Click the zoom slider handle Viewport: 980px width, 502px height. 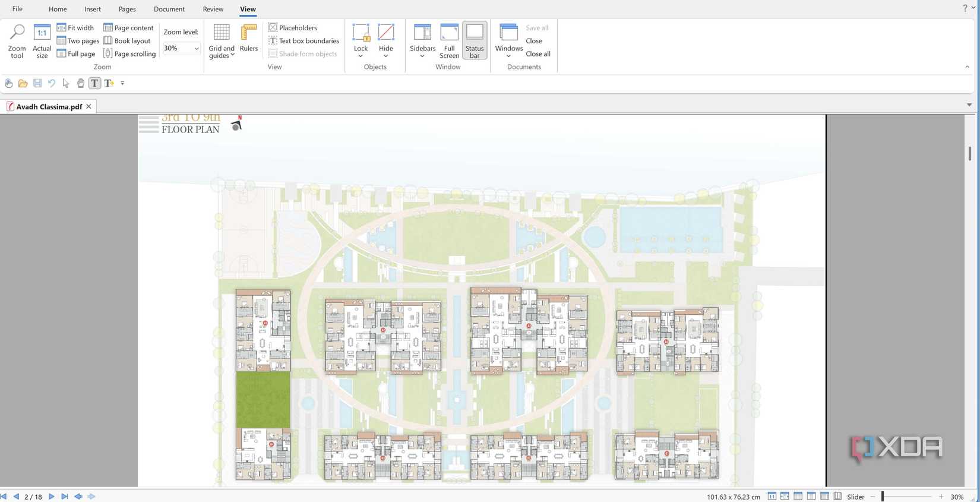tap(883, 497)
